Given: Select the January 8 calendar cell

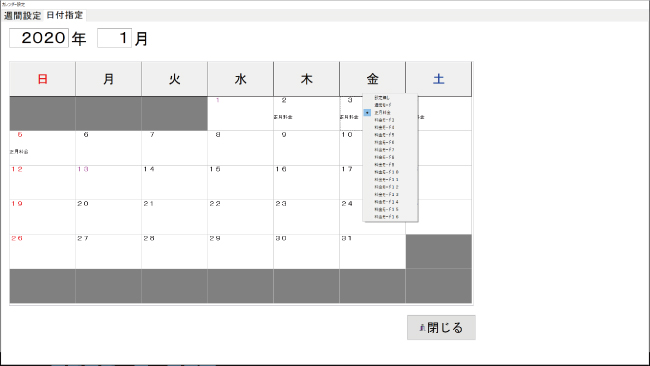Looking at the screenshot, I should click(240, 148).
